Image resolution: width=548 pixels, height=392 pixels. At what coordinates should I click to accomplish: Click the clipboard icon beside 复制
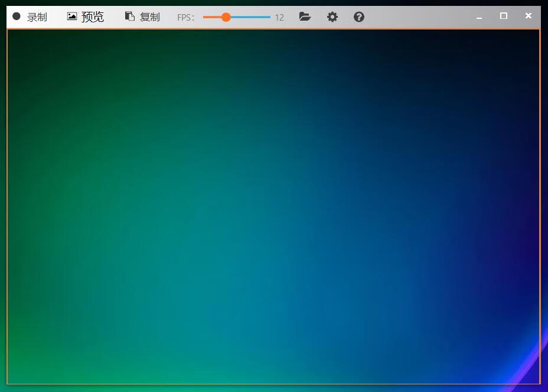pos(130,17)
